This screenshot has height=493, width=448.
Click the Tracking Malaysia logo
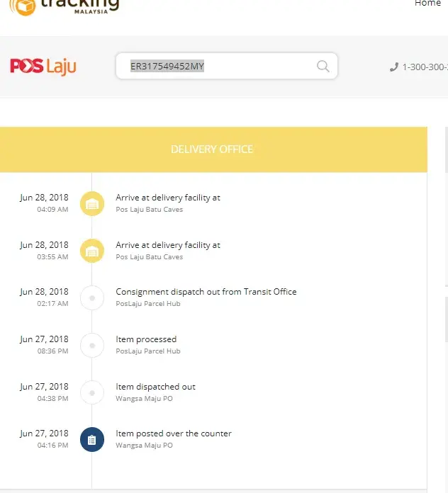click(65, 7)
